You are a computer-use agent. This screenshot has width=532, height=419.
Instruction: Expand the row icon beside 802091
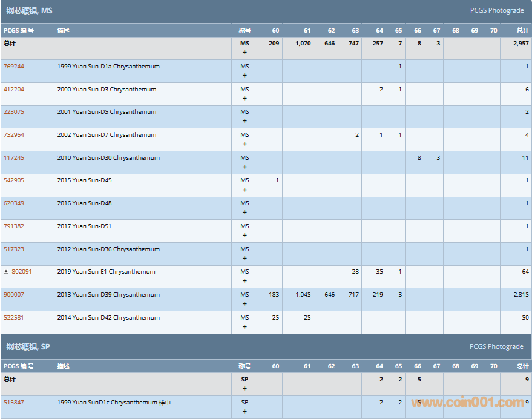tap(6, 272)
